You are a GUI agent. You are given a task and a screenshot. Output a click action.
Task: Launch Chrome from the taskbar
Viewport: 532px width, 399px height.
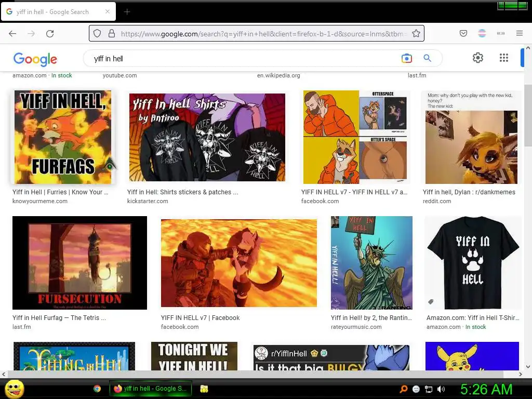(97, 389)
